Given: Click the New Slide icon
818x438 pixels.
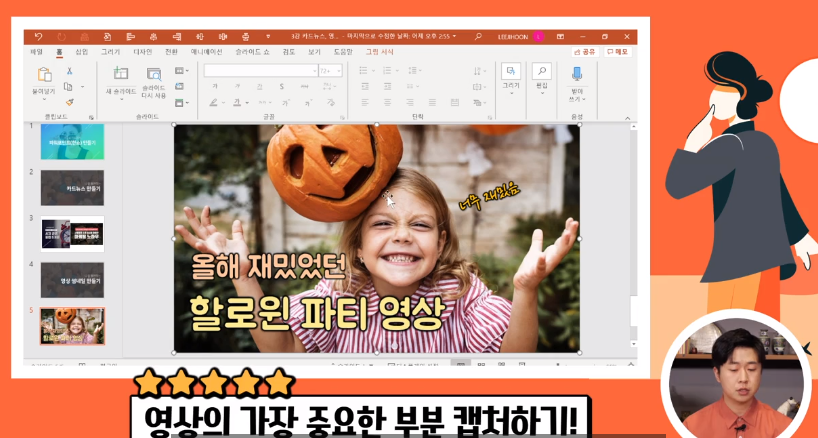Looking at the screenshot, I should pyautogui.click(x=121, y=74).
